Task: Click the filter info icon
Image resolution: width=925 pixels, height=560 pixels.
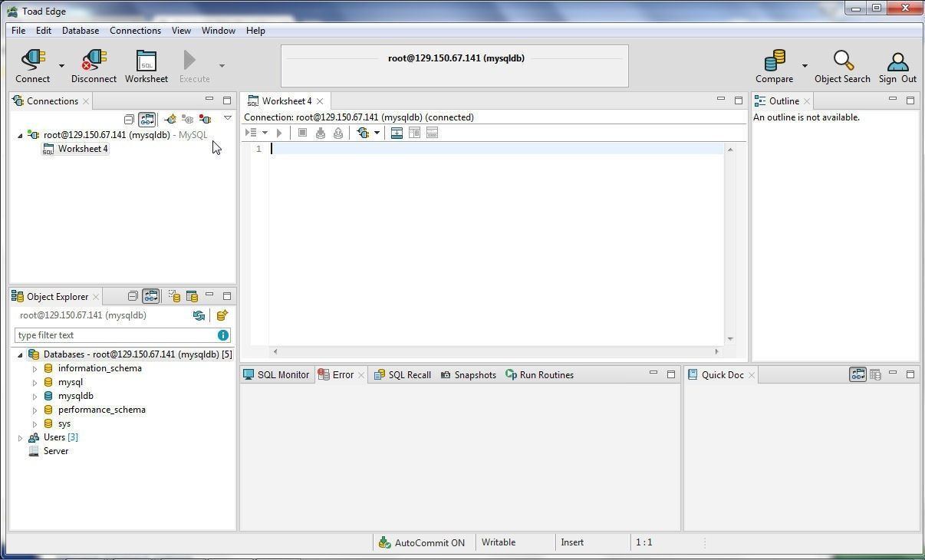Action: [222, 335]
